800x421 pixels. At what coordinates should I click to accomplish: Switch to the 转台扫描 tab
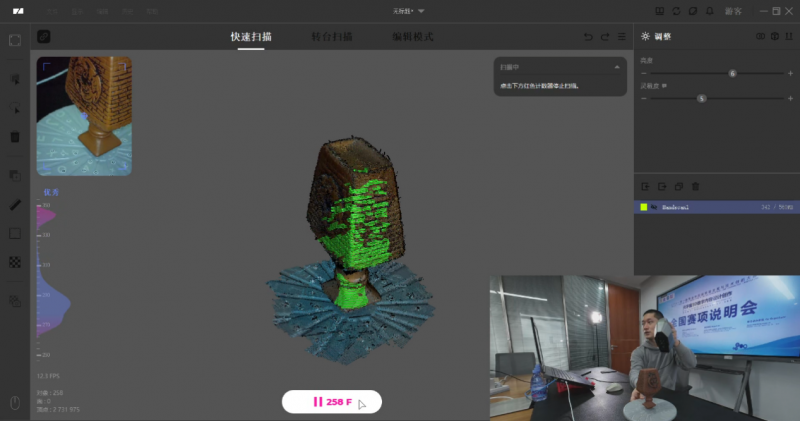pos(332,37)
